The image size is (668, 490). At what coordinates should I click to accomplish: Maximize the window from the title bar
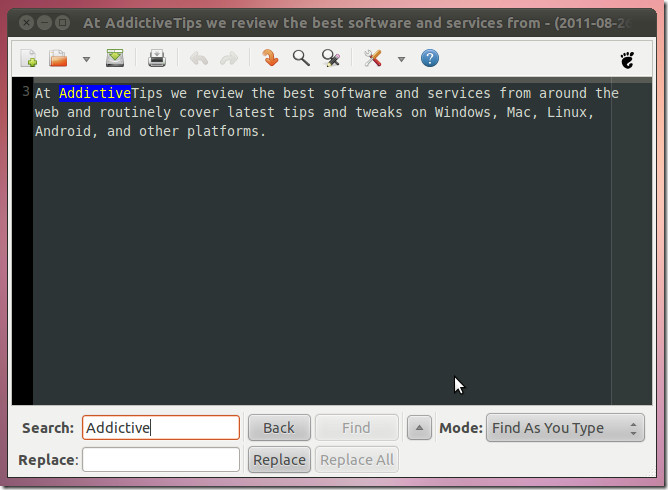(x=62, y=23)
